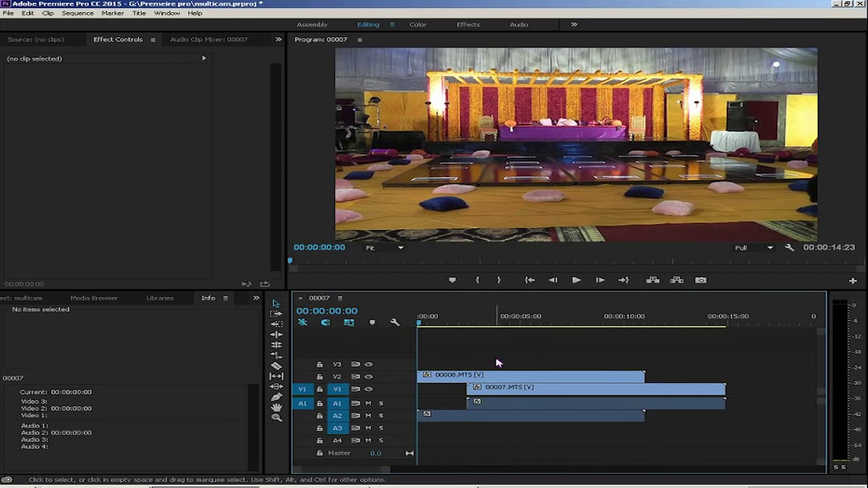The width and height of the screenshot is (868, 488).
Task: Select the Slide tool
Action: tap(276, 386)
